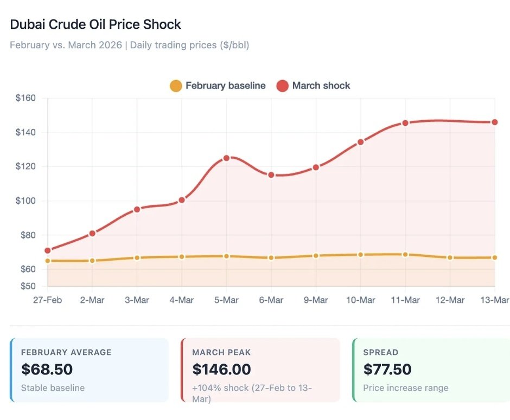Screen dimensions: 510x420
Task: Click the Dubai Crude Oil Price Shock title
Action: pyautogui.click(x=95, y=24)
